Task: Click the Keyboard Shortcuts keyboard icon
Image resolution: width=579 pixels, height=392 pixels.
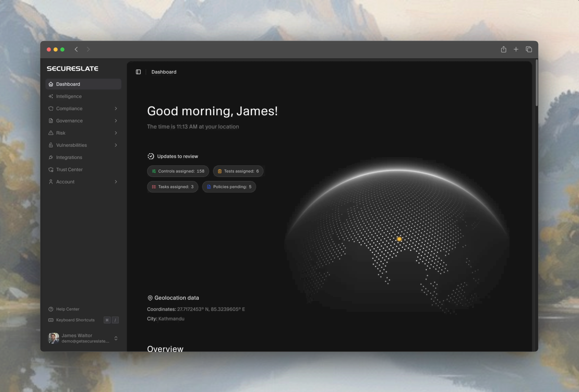Action: pos(51,320)
